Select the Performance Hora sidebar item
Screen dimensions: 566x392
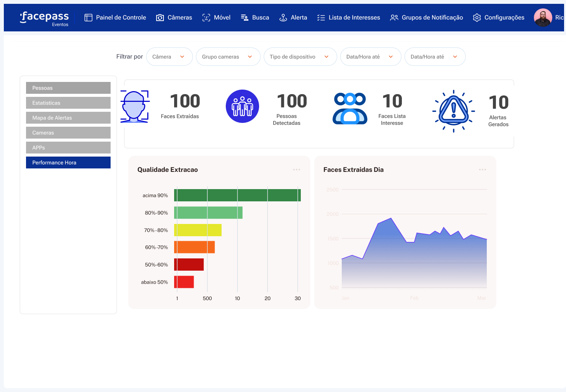68,163
